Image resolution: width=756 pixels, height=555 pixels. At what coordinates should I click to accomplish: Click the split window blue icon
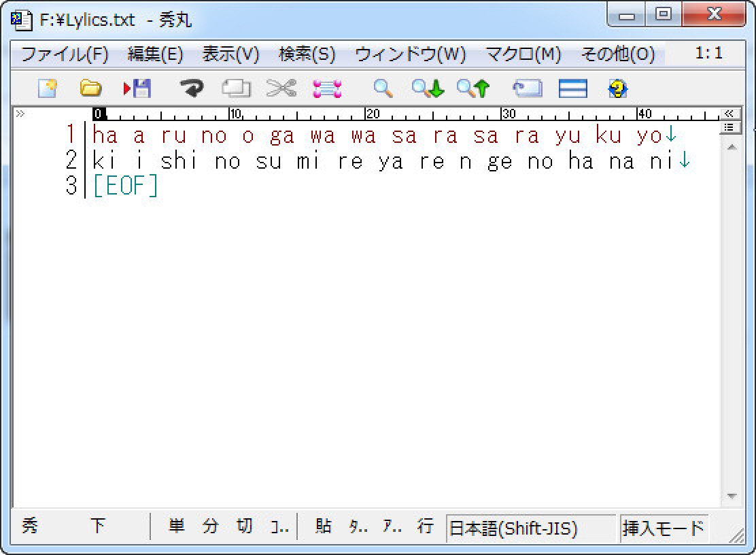[x=573, y=88]
